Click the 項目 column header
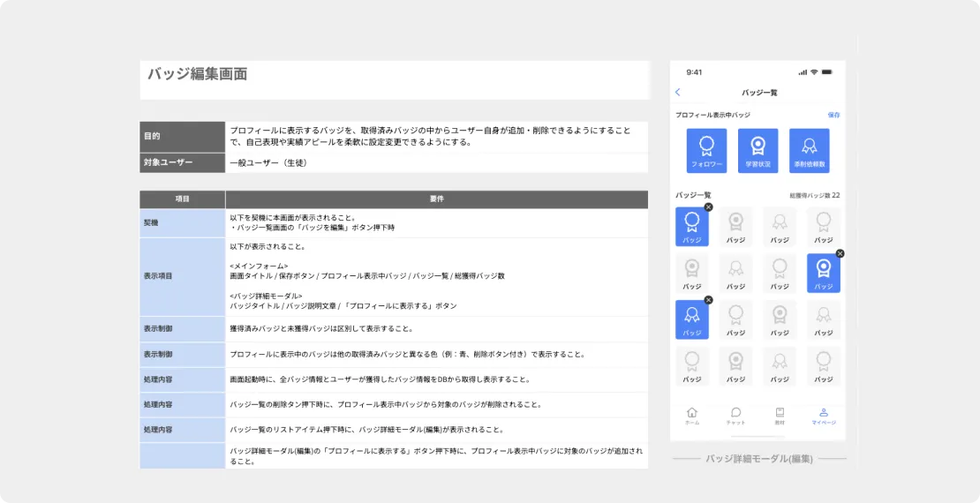This screenshot has height=503, width=980. coord(183,199)
